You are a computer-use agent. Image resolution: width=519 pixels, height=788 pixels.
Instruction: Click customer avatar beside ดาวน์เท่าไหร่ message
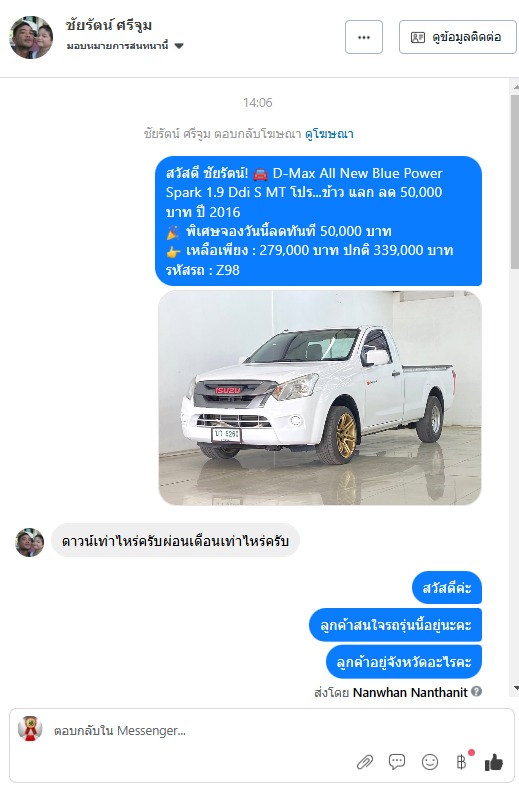click(x=30, y=542)
